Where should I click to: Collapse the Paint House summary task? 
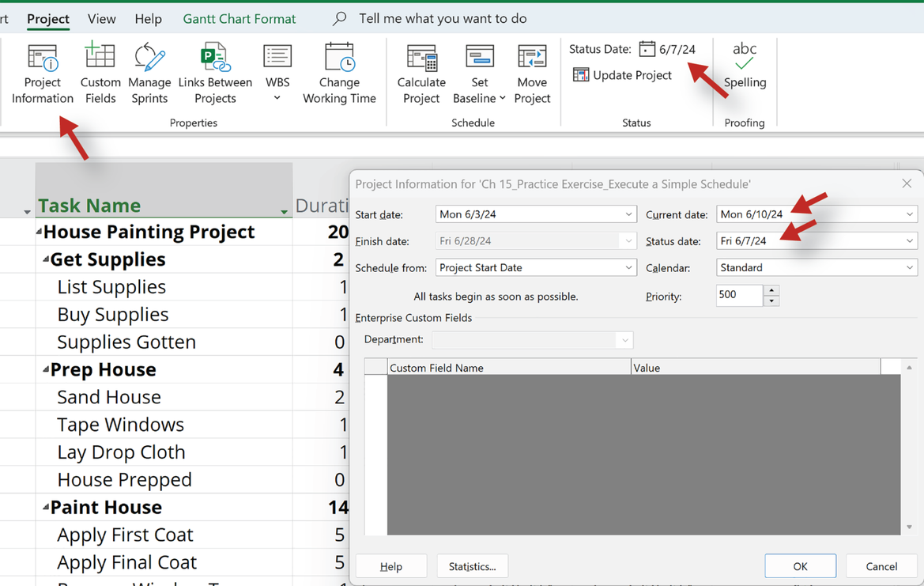coord(46,507)
